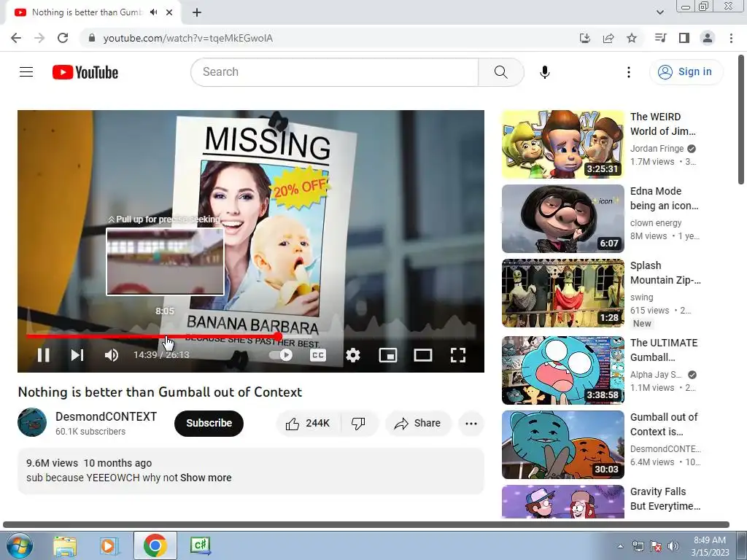Click the address bar URL
Screen dimensions: 747x560
[187, 38]
